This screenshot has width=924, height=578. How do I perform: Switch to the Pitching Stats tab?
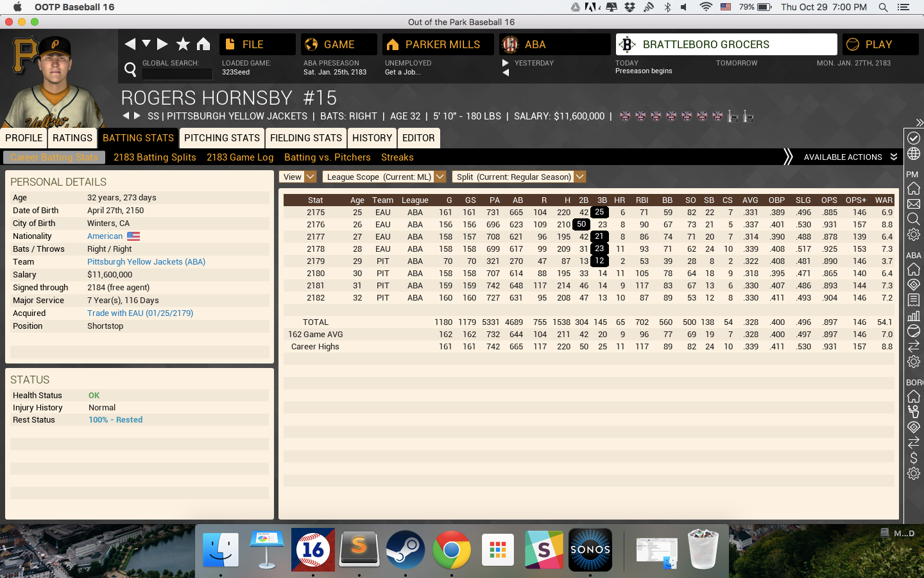pos(221,138)
